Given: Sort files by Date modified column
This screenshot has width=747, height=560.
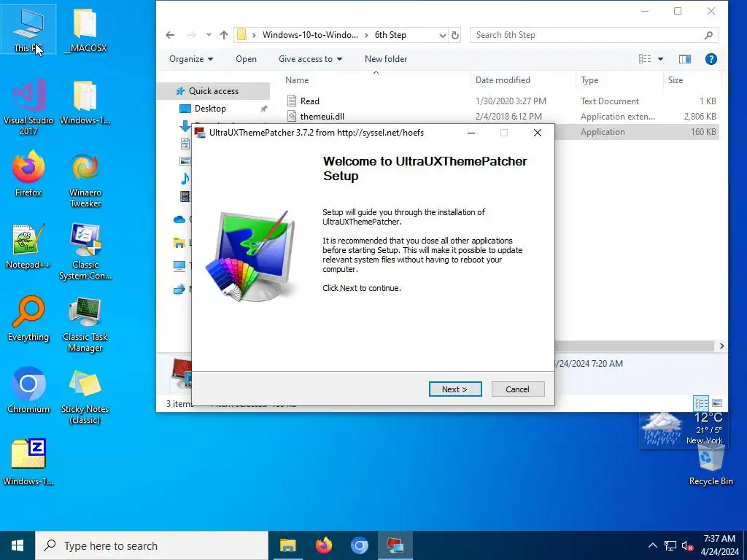Looking at the screenshot, I should [523, 80].
